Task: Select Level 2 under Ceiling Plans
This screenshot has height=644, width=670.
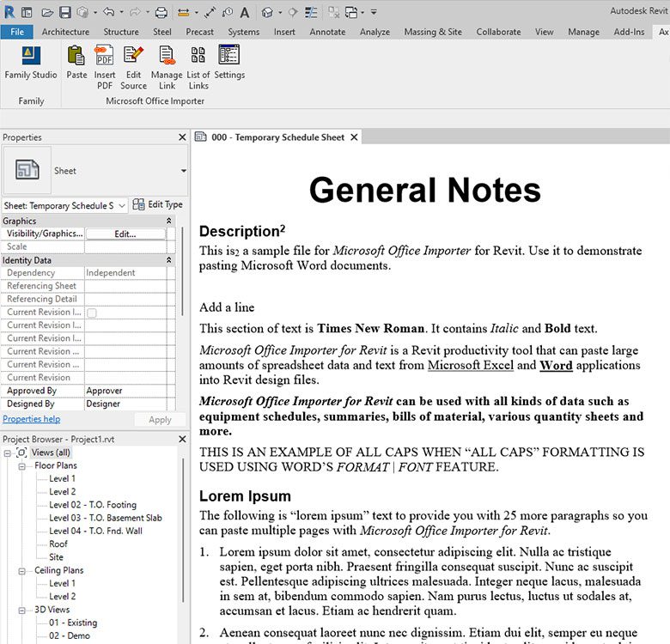Action: coord(62,597)
